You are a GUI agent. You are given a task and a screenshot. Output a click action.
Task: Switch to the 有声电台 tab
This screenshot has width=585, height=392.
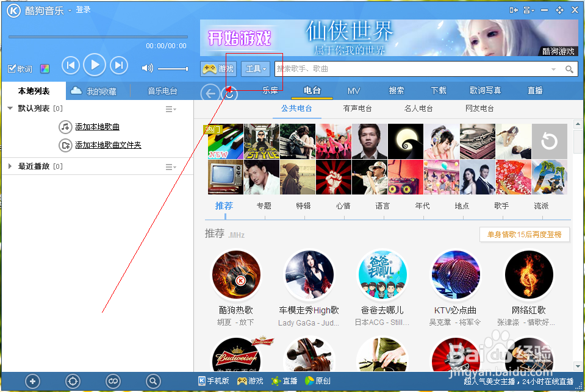point(357,109)
